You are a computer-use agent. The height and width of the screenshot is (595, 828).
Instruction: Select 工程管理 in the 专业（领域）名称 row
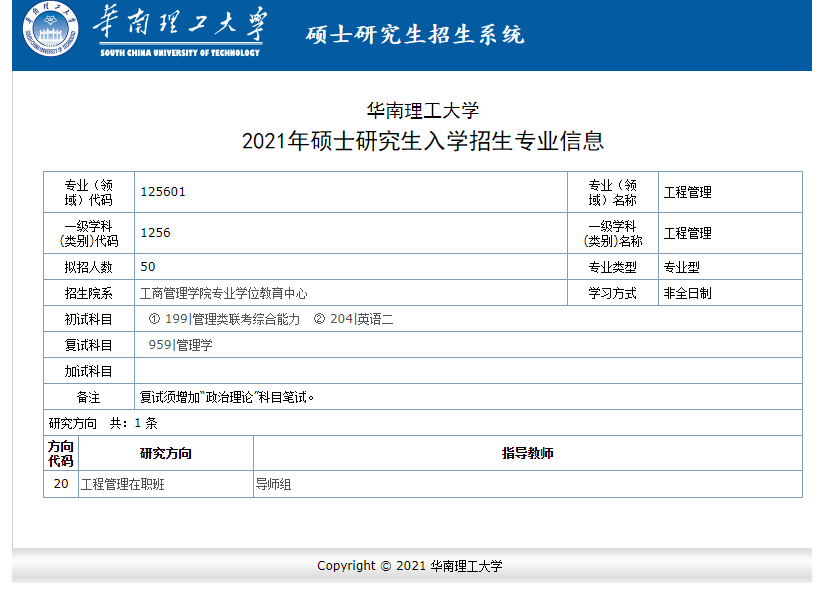688,192
